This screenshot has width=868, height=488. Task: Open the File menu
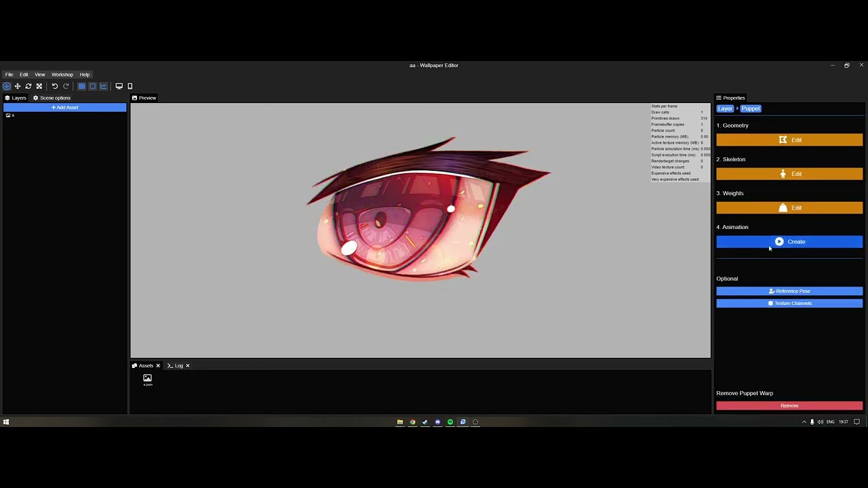9,75
